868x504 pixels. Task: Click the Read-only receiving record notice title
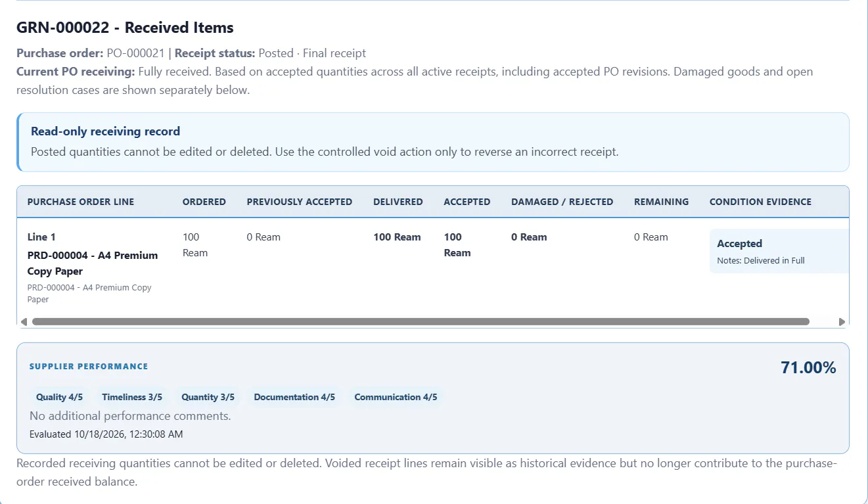click(106, 131)
